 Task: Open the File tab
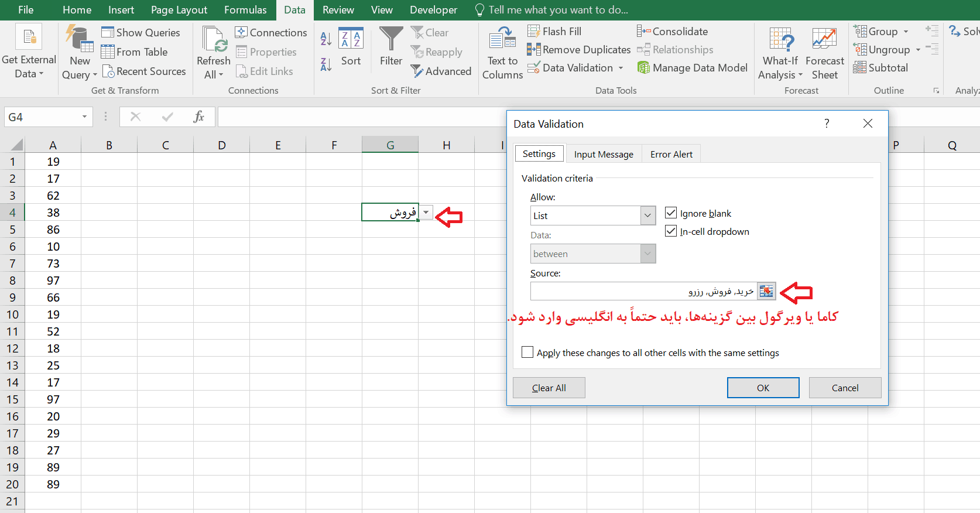(26, 10)
